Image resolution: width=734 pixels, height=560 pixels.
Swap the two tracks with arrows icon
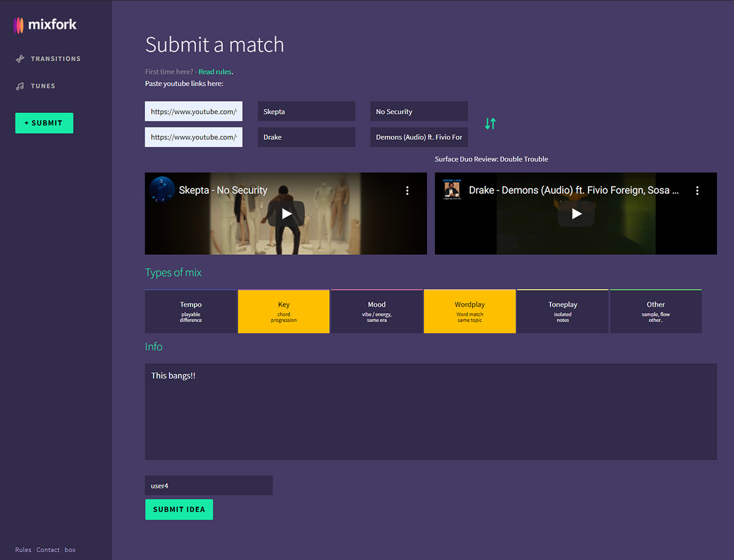pos(490,123)
